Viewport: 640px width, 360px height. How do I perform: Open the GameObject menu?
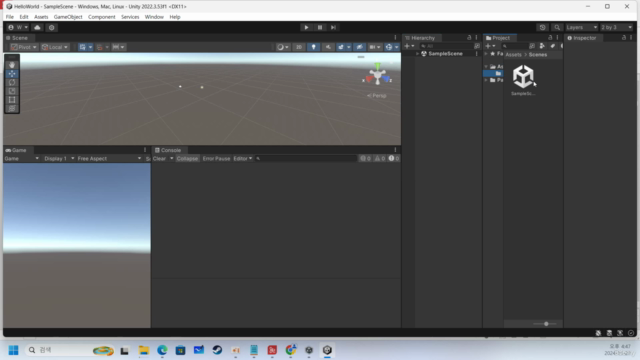68,17
